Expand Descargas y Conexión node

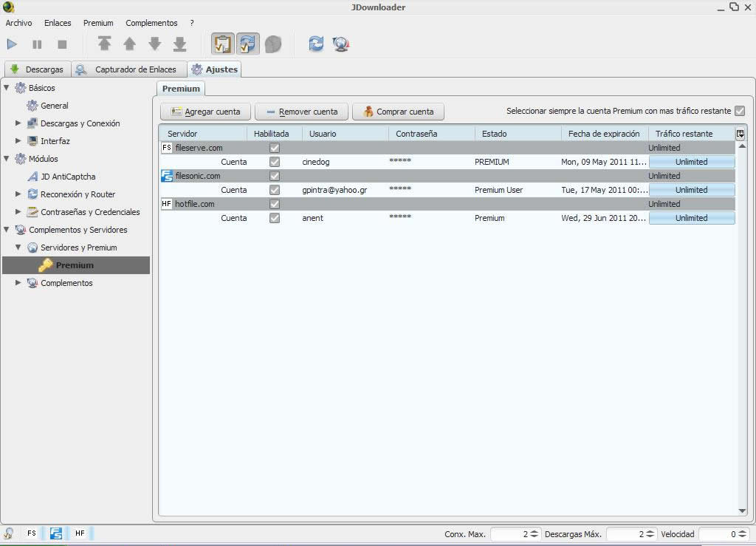(18, 123)
